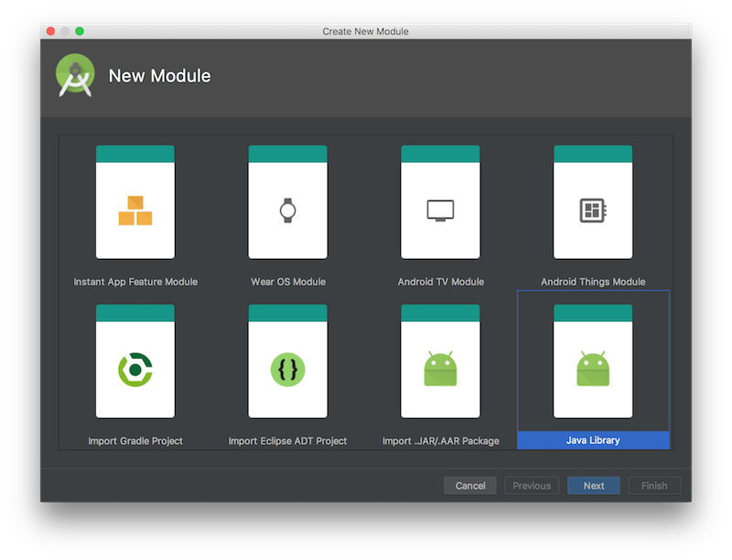Close the Create New Module window
This screenshot has width=732, height=560.
51,31
